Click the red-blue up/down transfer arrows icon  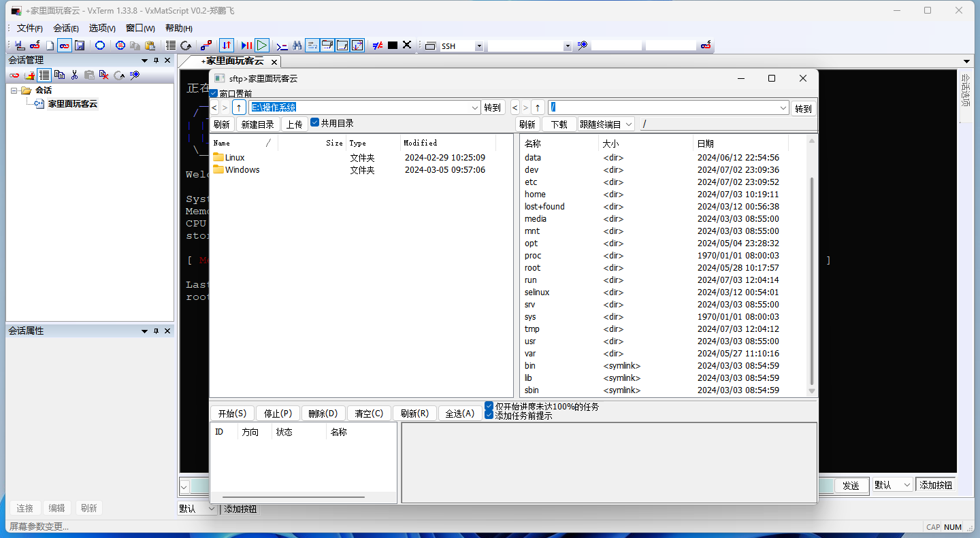(x=227, y=46)
